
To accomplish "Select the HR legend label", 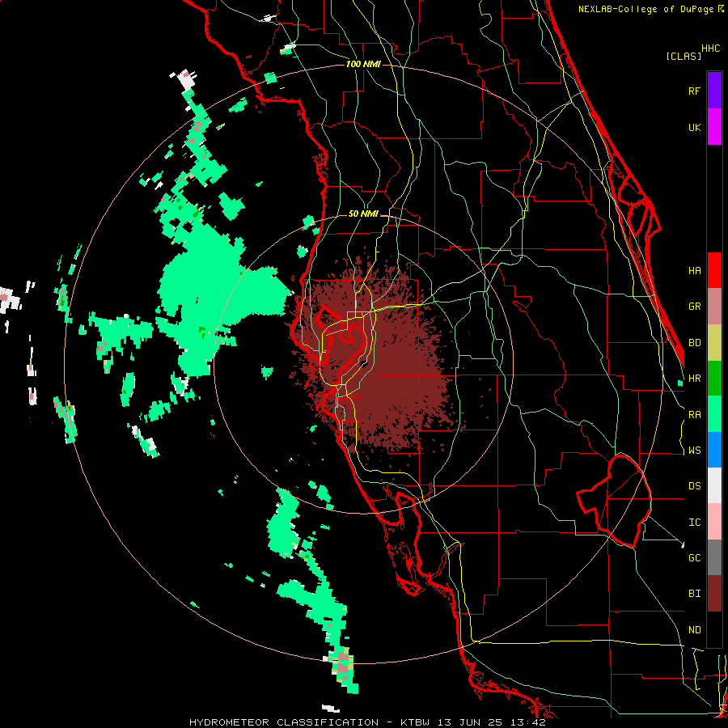I will [x=694, y=379].
